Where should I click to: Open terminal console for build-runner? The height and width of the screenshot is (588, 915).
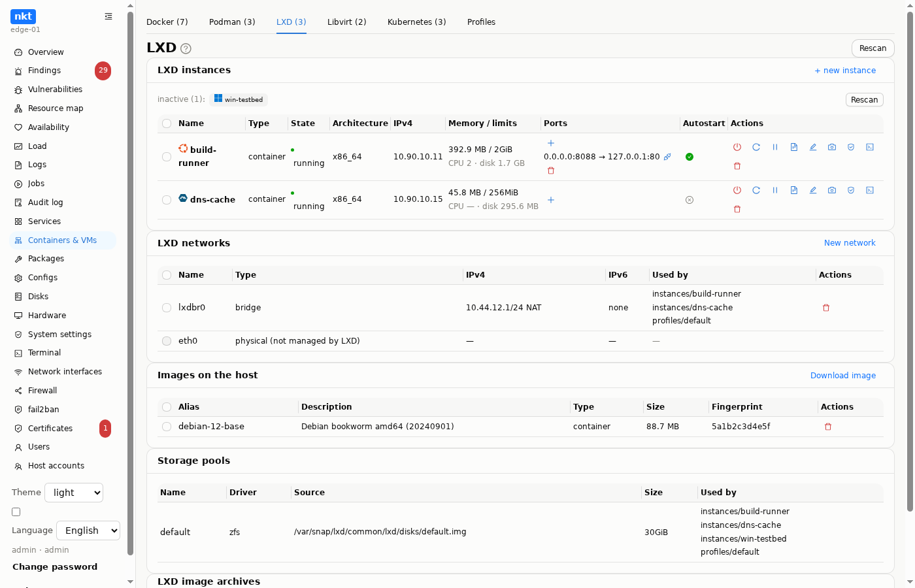[870, 147]
